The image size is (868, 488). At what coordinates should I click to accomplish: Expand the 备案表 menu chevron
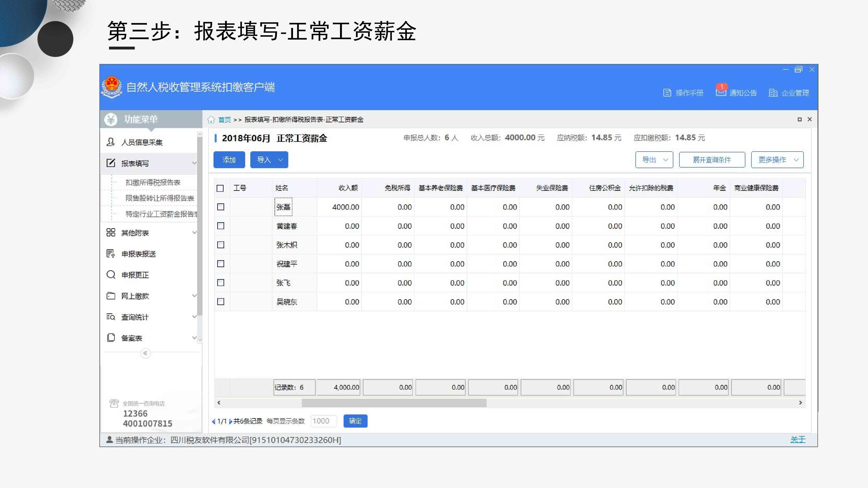[x=194, y=338]
